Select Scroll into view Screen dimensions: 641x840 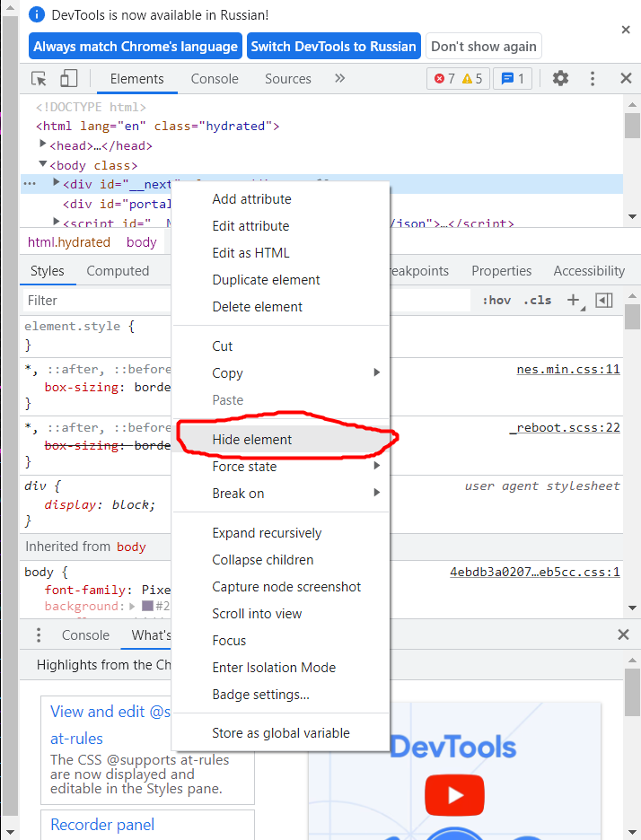(281, 613)
